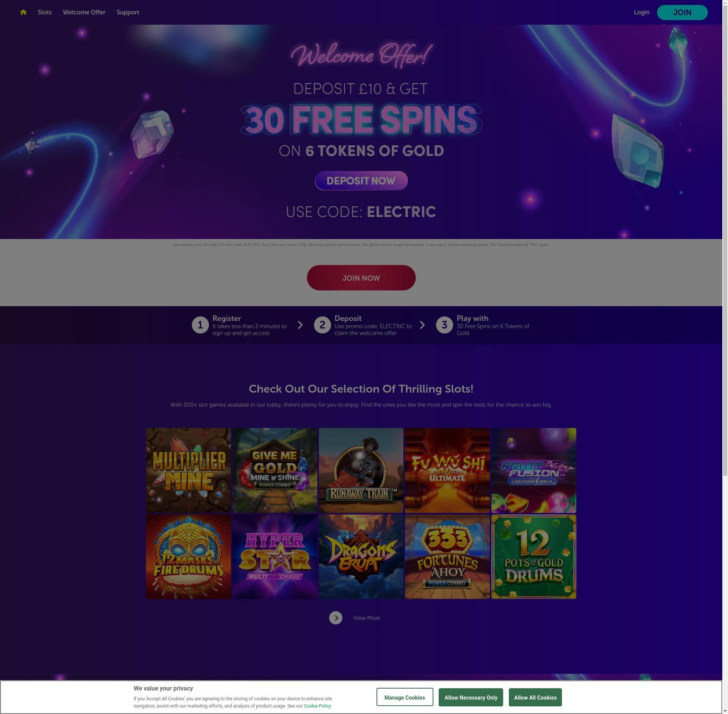Screen dimensions: 728x714
Task: Go to the Welcome Offer menu item
Action: pos(84,12)
